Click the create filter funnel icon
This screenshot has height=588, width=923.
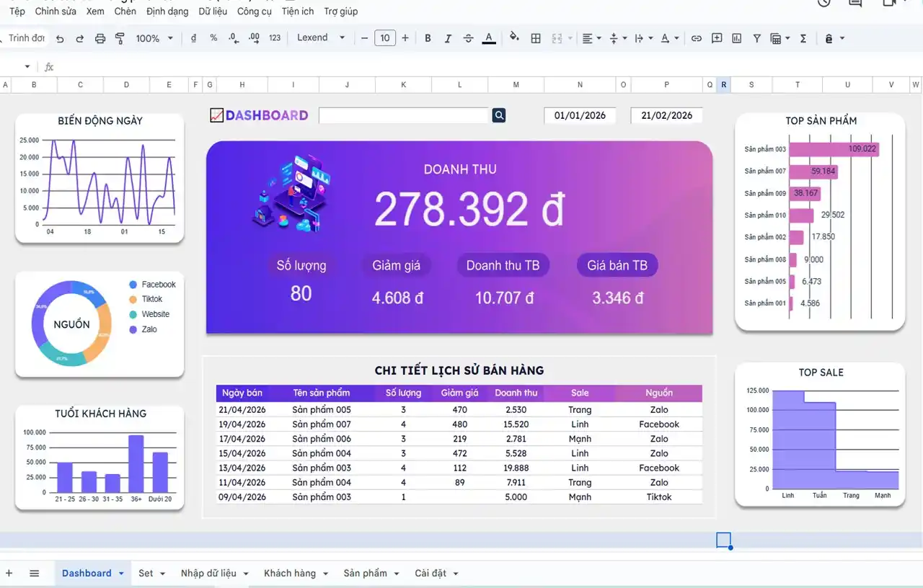(x=756, y=38)
